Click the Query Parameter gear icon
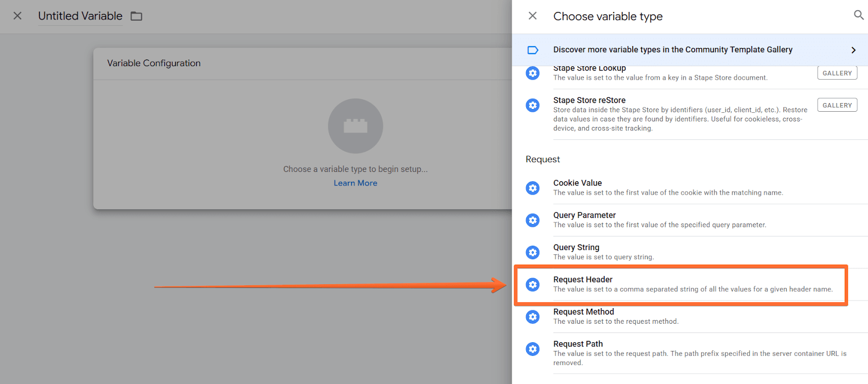 coord(533,220)
